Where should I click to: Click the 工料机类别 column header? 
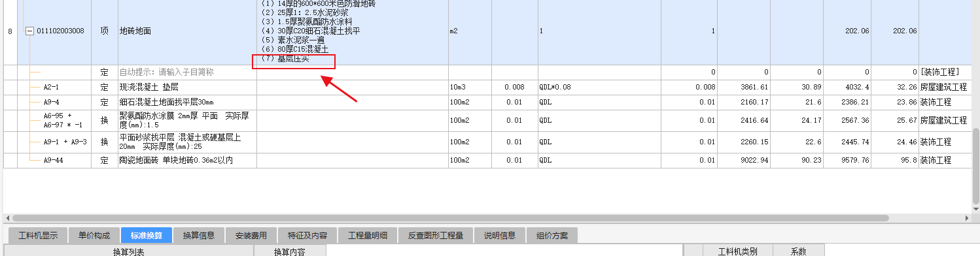click(738, 251)
